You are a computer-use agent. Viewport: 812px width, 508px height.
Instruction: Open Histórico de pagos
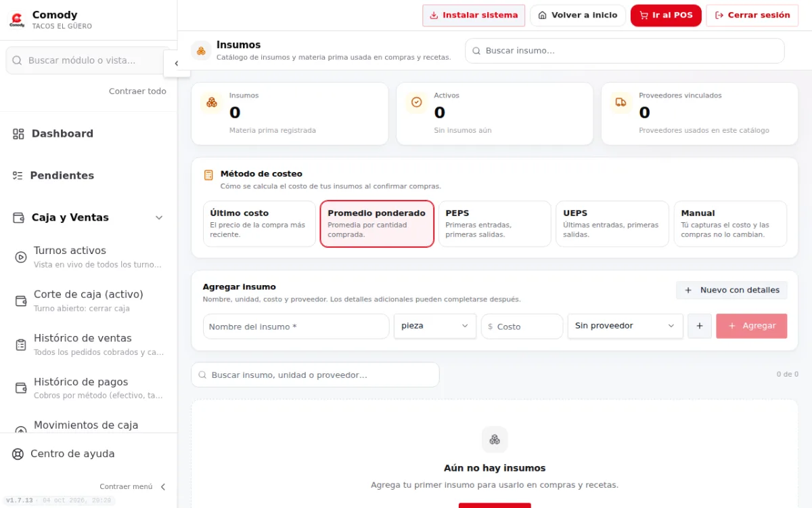[x=89, y=388]
